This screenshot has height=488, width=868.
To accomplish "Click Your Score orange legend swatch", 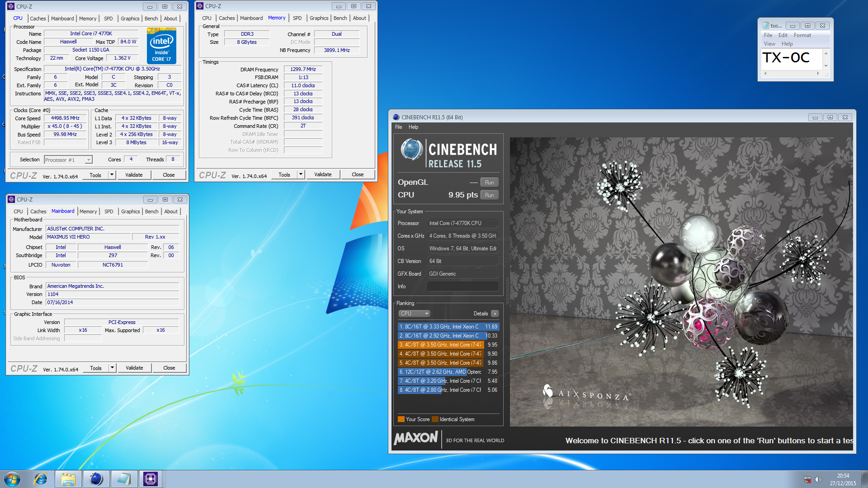I will (x=401, y=419).
